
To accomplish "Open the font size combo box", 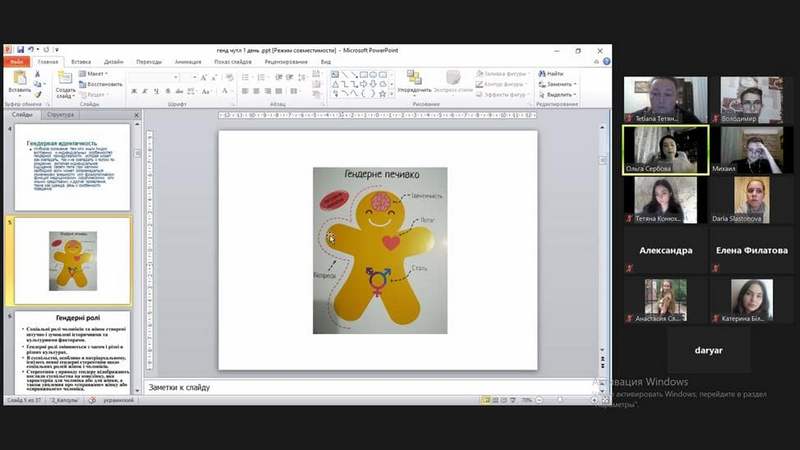I will tap(189, 77).
